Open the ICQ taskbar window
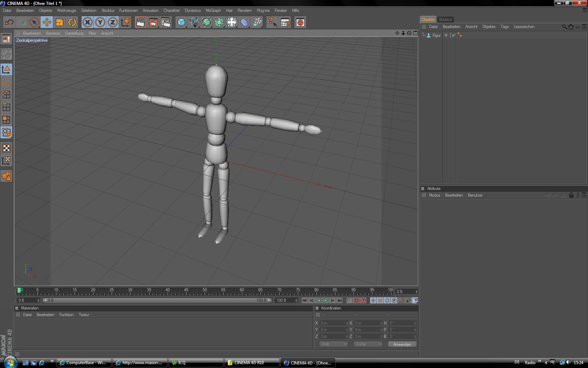588x368 pixels. (196, 363)
